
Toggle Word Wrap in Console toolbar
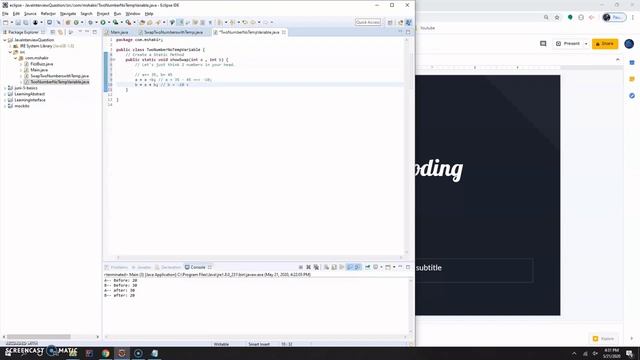[342, 267]
